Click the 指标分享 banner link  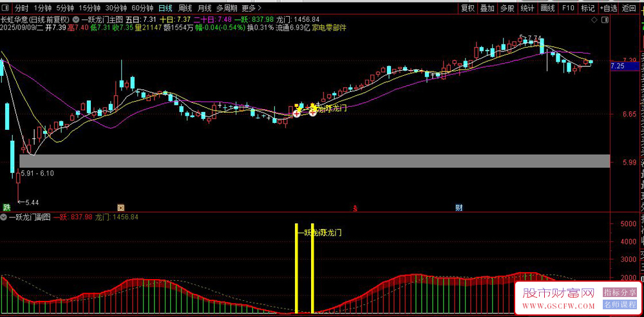[620, 293]
